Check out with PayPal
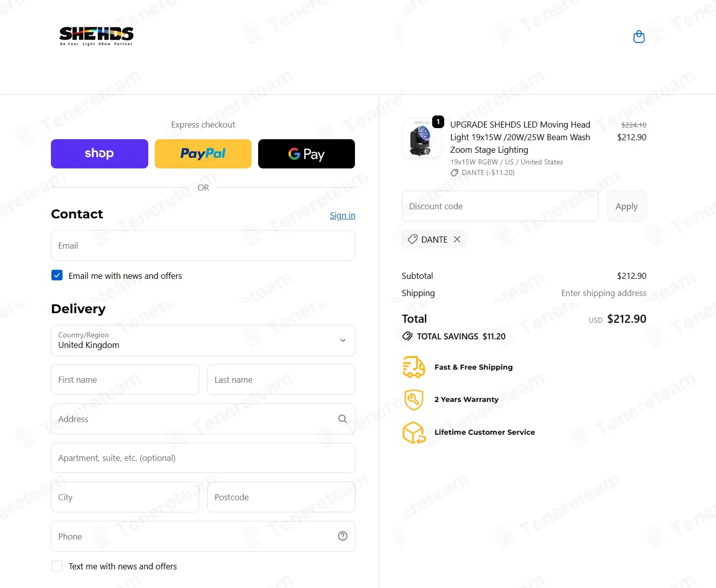The image size is (716, 588). (x=203, y=154)
